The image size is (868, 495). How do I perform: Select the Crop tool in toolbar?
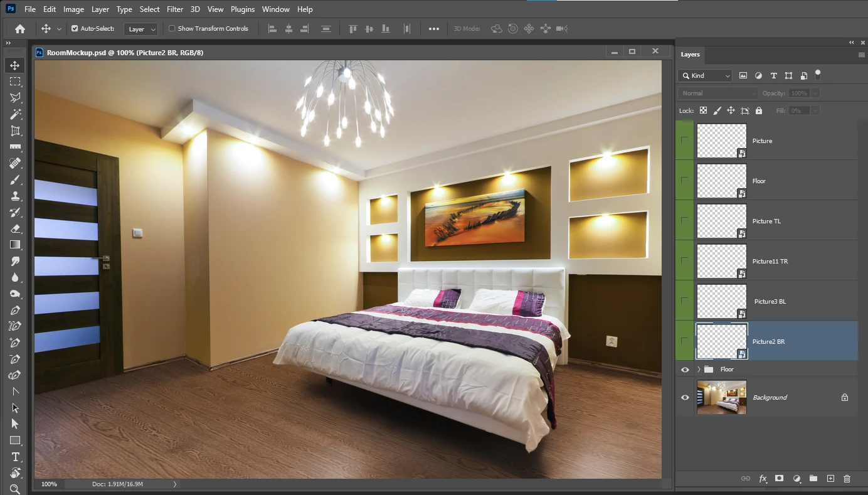pyautogui.click(x=15, y=130)
